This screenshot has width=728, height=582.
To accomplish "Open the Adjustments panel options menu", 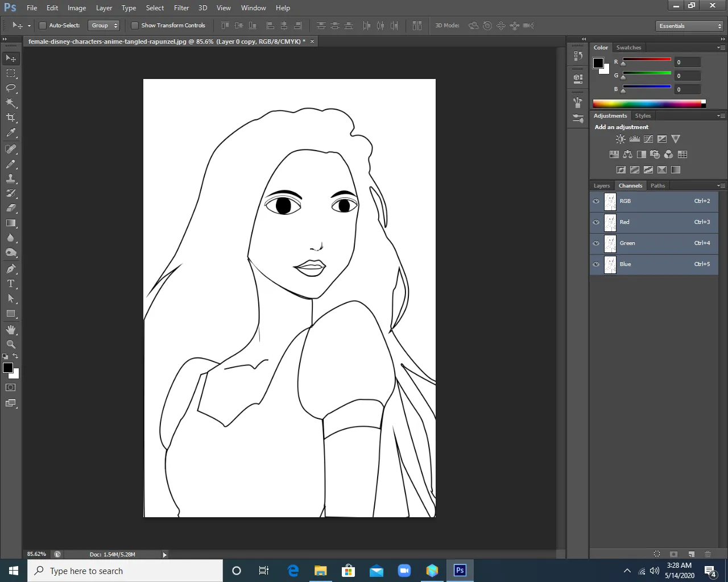I will tap(721, 116).
